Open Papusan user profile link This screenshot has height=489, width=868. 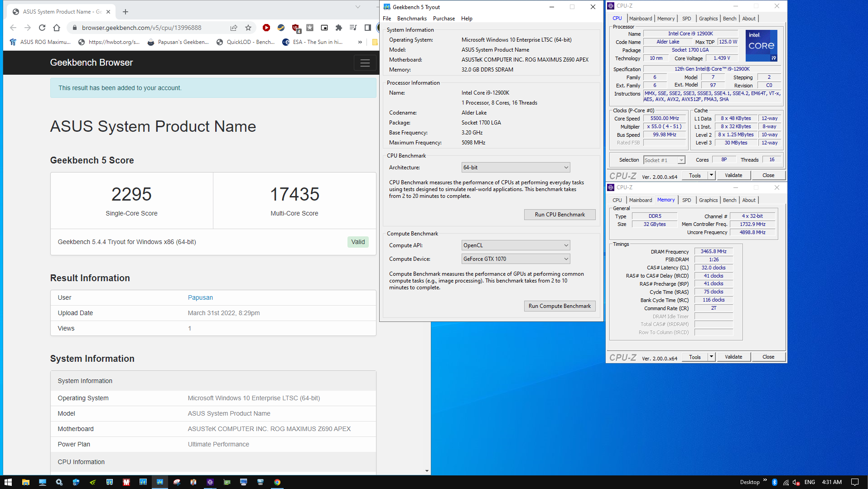(200, 297)
